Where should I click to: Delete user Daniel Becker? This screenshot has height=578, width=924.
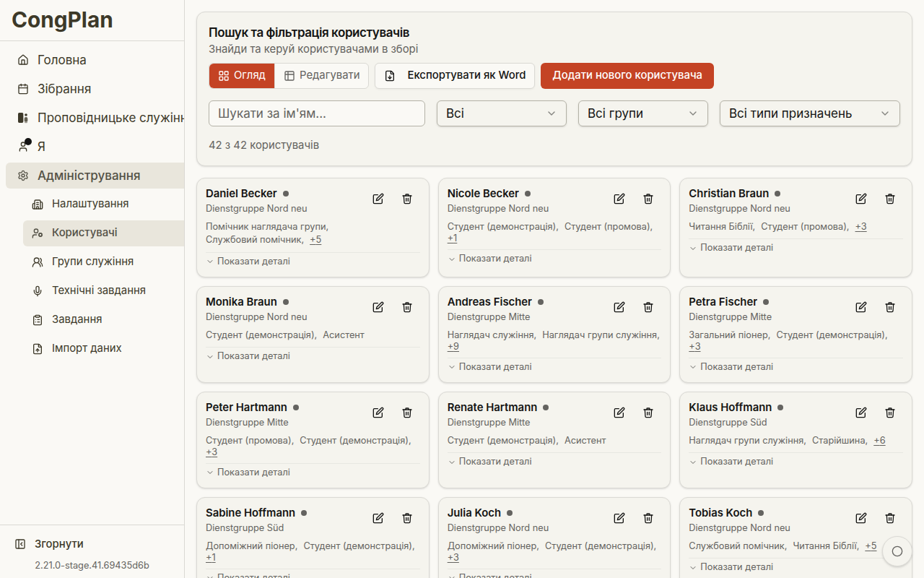407,199
